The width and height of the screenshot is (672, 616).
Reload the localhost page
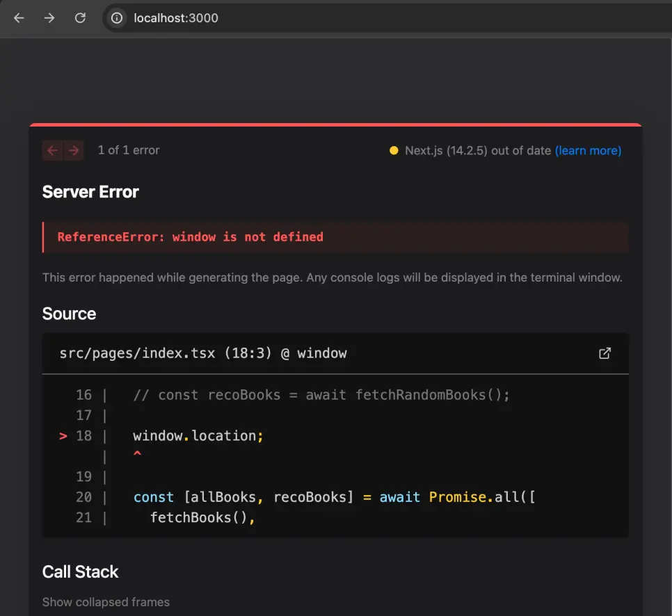(x=80, y=18)
